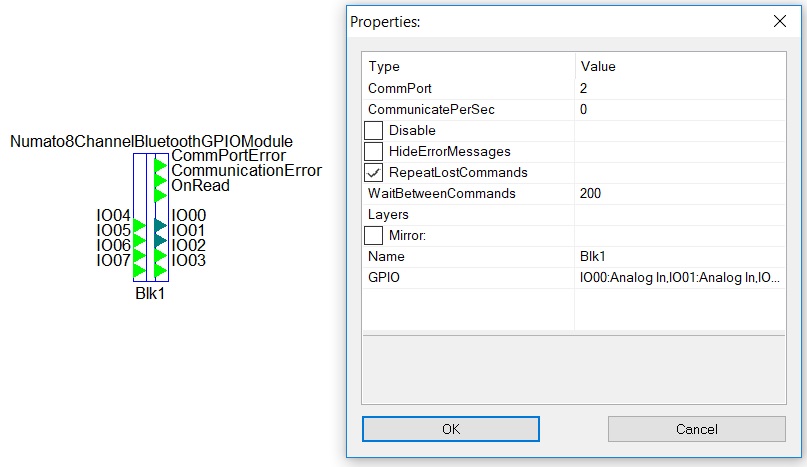Viewport: 807px width, 467px height.
Task: Click the OK button
Action: [451, 429]
